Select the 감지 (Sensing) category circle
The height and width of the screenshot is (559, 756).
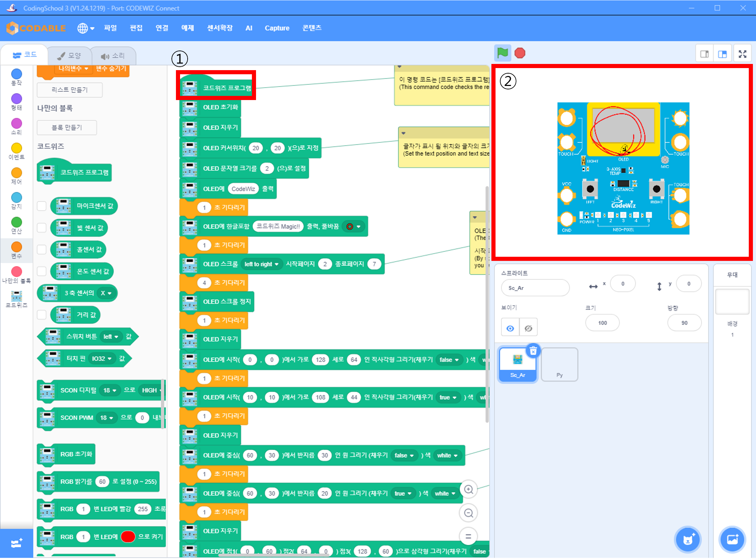pyautogui.click(x=16, y=198)
